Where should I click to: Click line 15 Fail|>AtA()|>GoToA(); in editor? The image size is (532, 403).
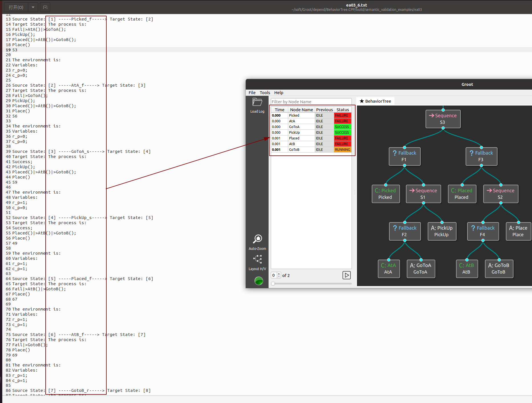click(39, 29)
